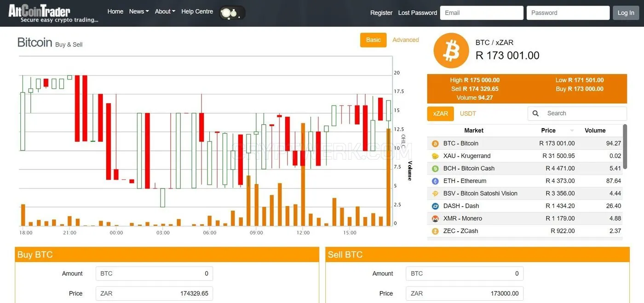The image size is (644, 303).
Task: Click the search magnifier icon
Action: (535, 114)
